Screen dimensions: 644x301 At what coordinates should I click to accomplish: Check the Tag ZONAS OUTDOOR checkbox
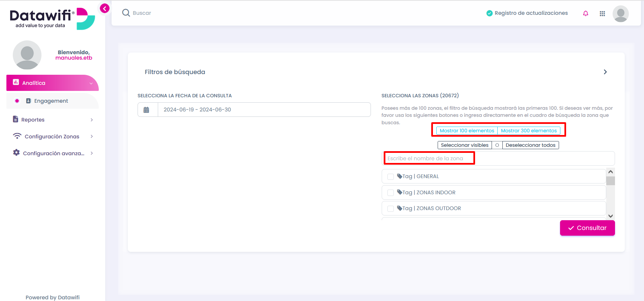[x=390, y=209]
